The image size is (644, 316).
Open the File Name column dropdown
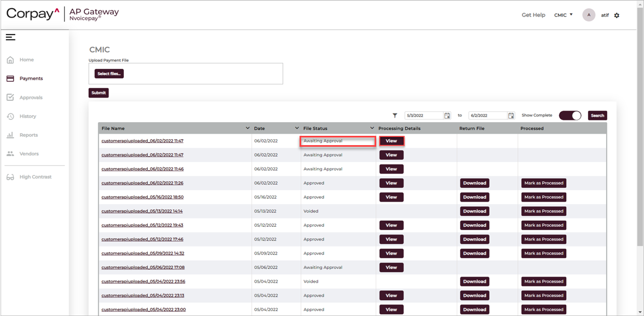pos(248,128)
